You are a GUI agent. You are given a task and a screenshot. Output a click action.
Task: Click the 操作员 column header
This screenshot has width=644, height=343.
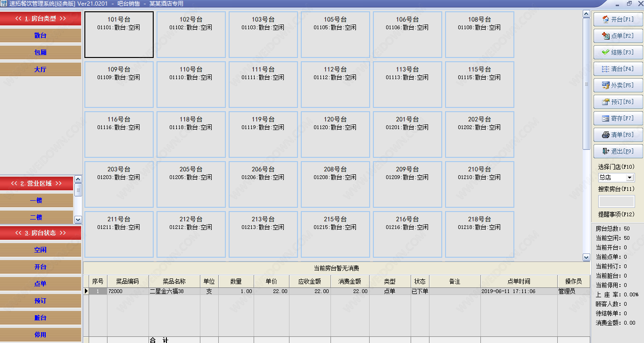tap(573, 281)
